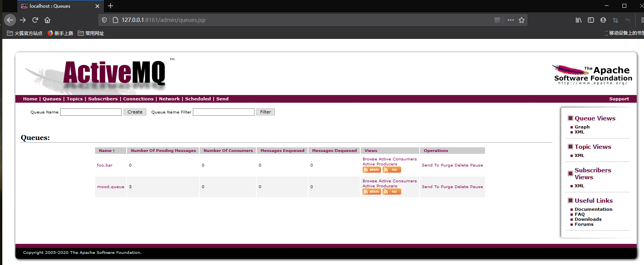Open the rss feed for foo.bar

pyautogui.click(x=392, y=170)
